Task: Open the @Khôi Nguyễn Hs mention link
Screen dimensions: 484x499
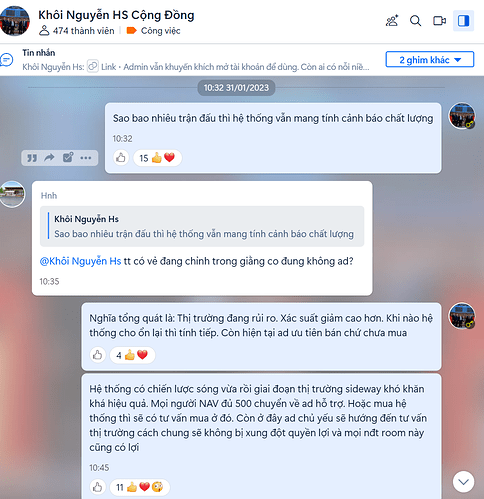Action: pyautogui.click(x=80, y=261)
